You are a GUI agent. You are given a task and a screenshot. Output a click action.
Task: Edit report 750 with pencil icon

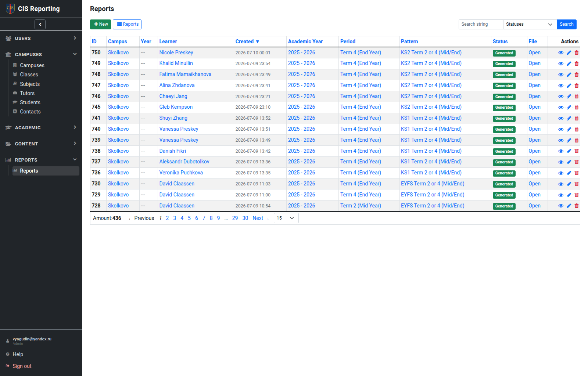(569, 53)
